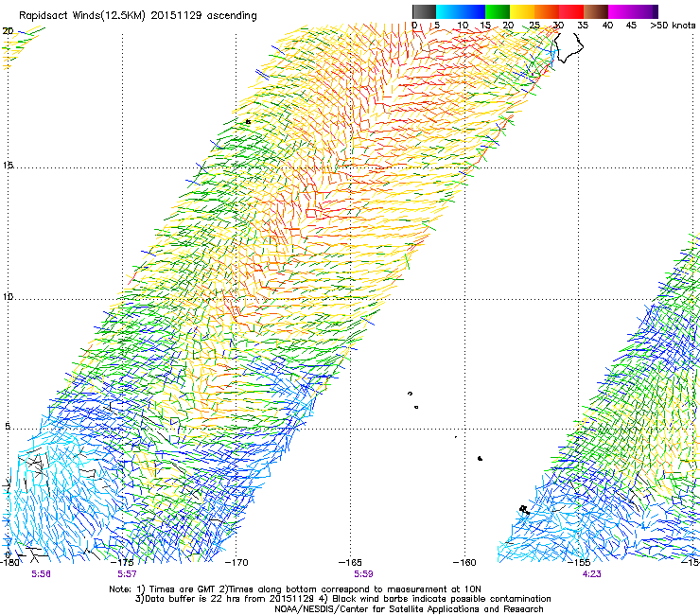
Task: Click the purple pass time '4:23'
Action: point(591,574)
